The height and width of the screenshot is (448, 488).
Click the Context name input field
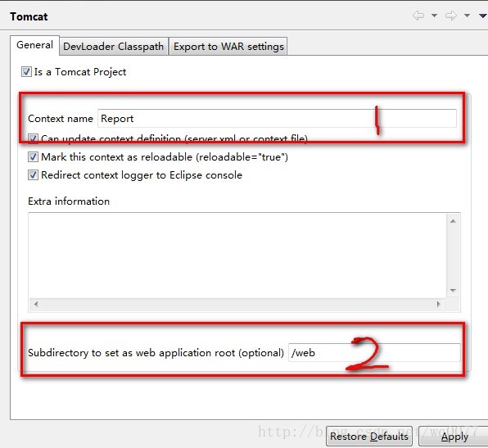click(277, 118)
